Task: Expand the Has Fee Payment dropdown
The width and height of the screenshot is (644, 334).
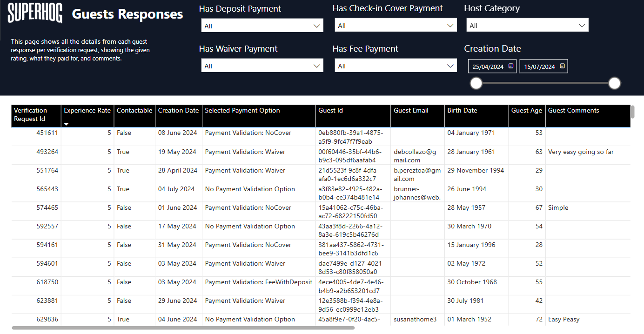Action: click(396, 66)
